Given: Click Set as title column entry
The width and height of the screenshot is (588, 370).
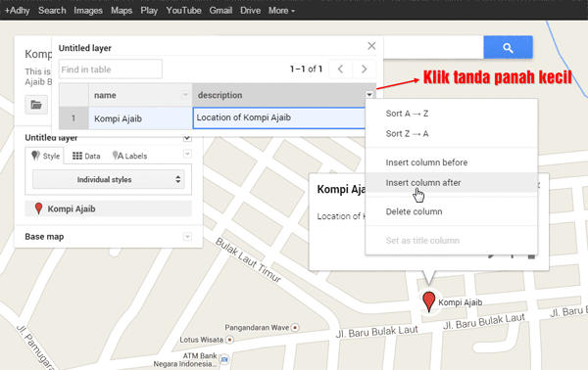Looking at the screenshot, I should (x=452, y=241).
